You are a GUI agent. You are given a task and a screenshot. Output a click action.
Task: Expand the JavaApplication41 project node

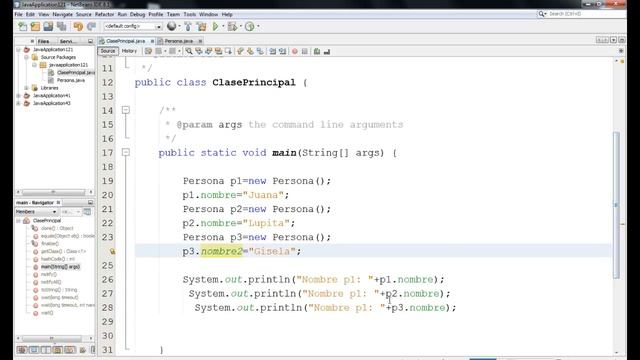point(19,96)
